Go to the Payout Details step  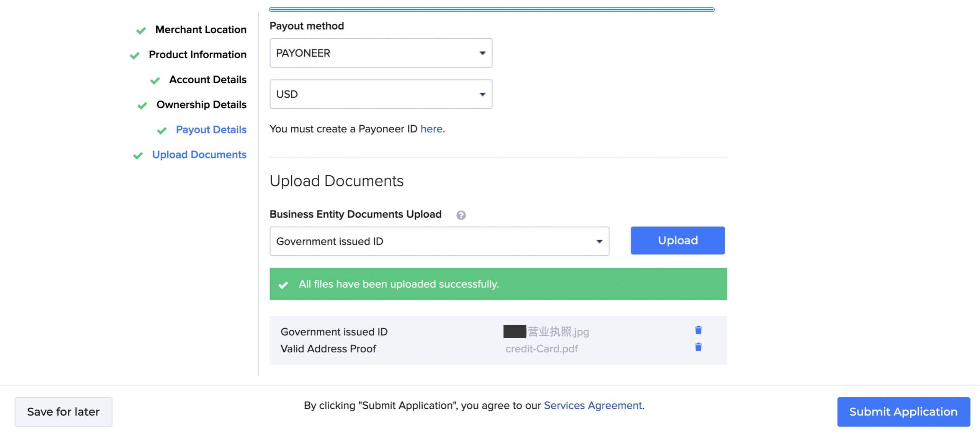tap(211, 130)
